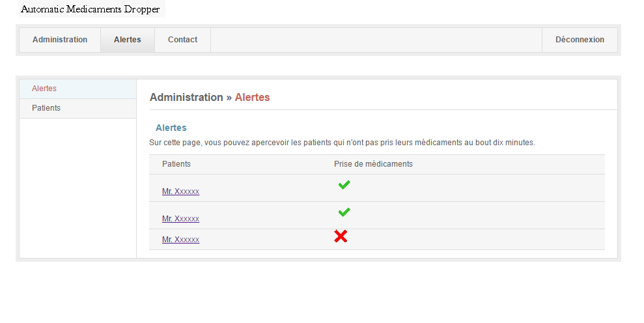Open the Administration menu in top navigation
Image resolution: width=644 pixels, height=323 pixels.
(60, 40)
